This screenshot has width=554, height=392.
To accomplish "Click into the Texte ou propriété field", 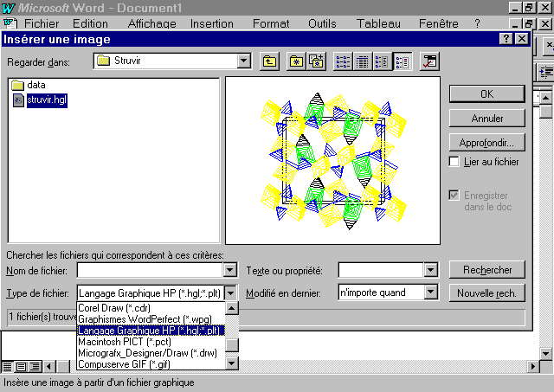I will click(x=381, y=271).
